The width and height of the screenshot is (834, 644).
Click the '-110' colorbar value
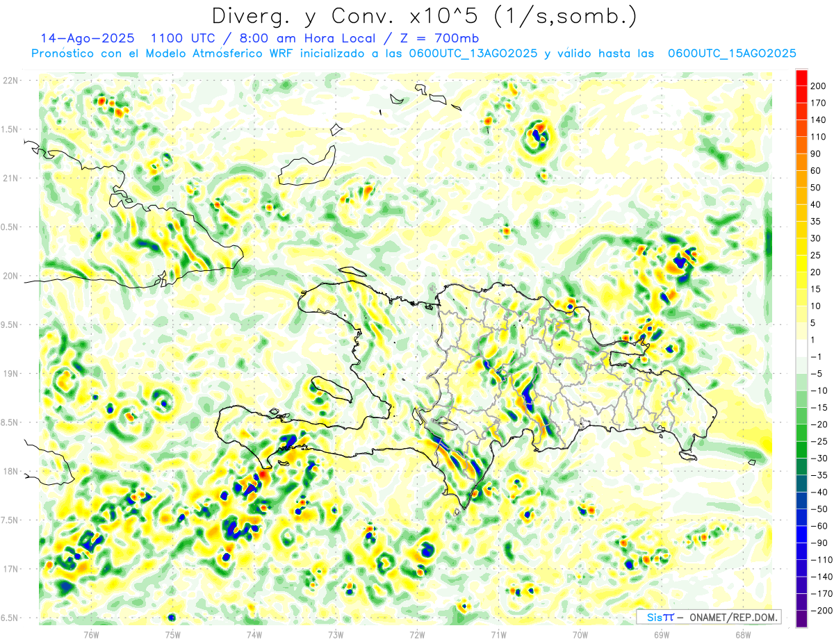point(822,559)
